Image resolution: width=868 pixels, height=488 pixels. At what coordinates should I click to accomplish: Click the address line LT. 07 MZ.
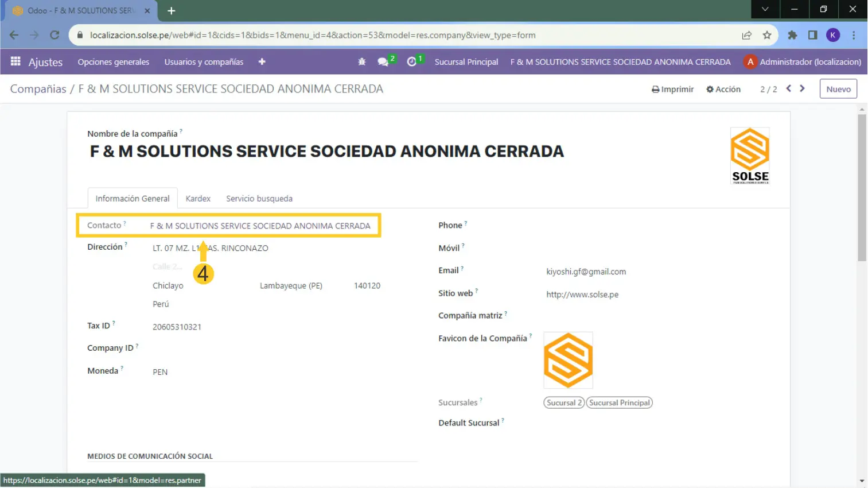coord(211,248)
